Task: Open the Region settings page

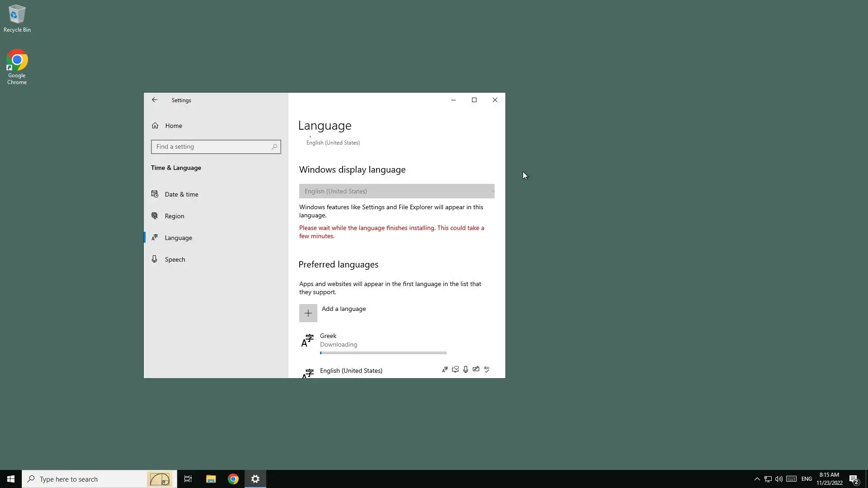Action: point(174,216)
